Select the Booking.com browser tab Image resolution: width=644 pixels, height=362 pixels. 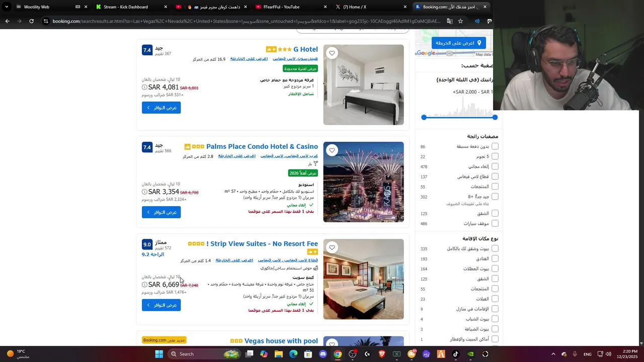click(x=450, y=7)
